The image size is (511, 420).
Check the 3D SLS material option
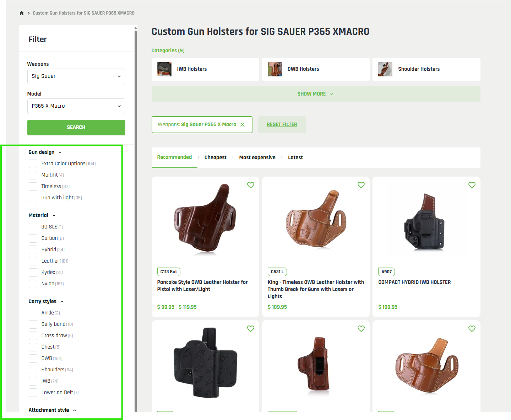tap(33, 227)
